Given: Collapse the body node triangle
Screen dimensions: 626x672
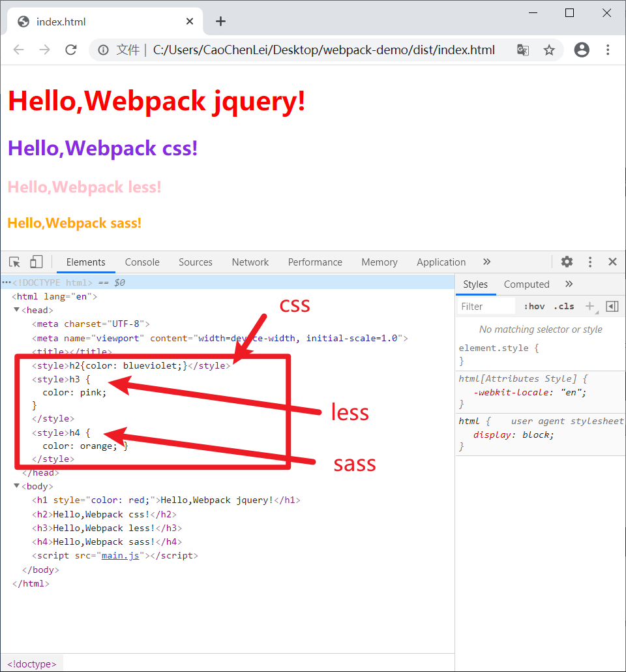Looking at the screenshot, I should point(17,485).
